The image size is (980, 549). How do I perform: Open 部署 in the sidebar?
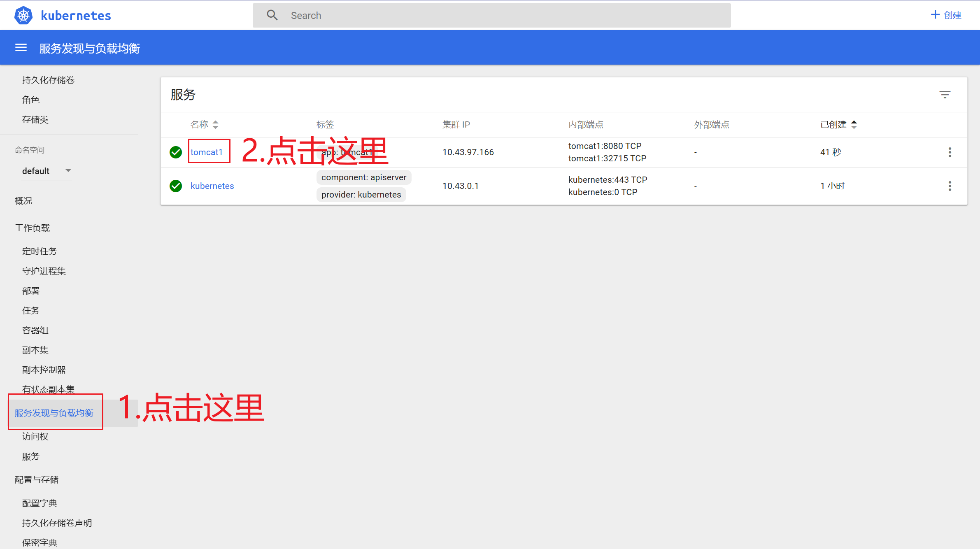pos(31,291)
